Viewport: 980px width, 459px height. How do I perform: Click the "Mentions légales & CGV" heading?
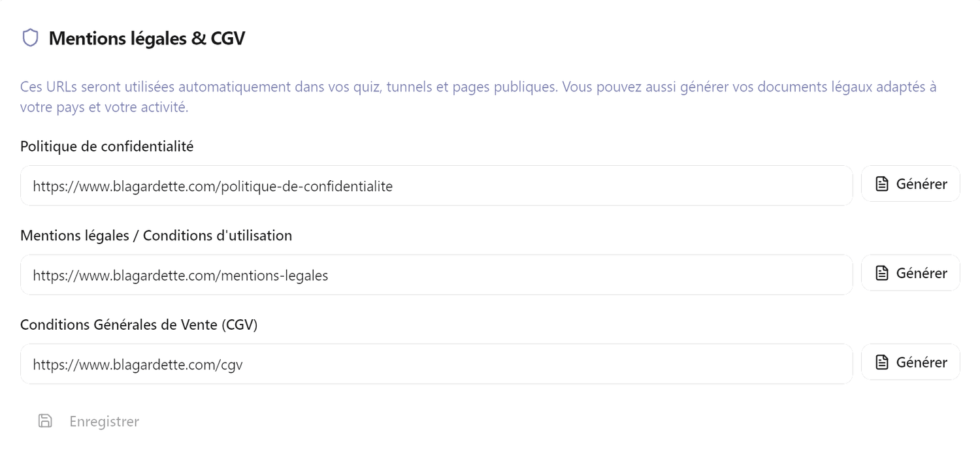pos(147,39)
